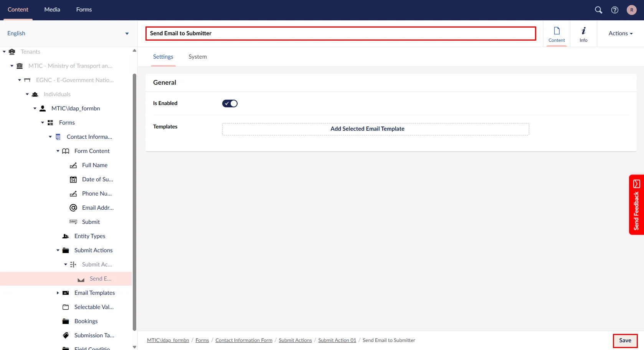Open the search icon in top bar
Viewport: 644px width, 350px height.
coord(598,10)
